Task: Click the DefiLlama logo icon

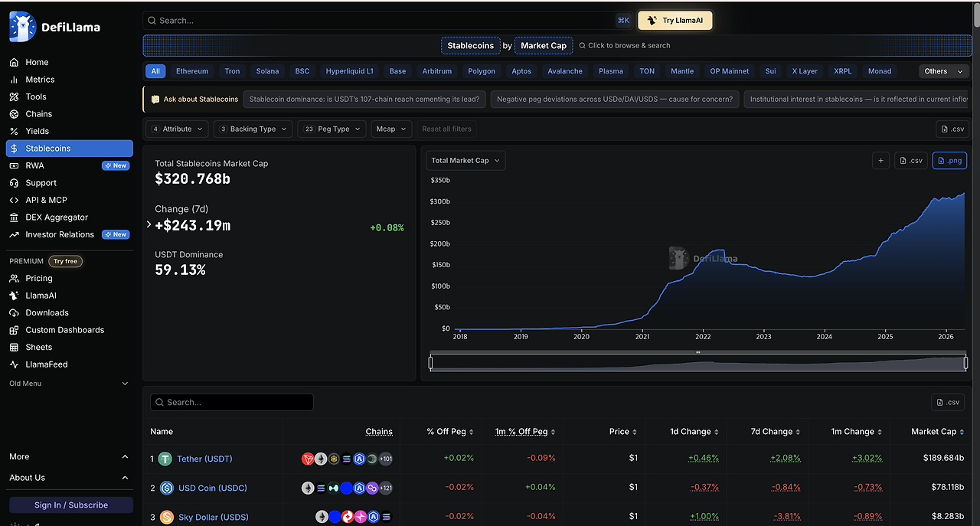Action: (22, 27)
